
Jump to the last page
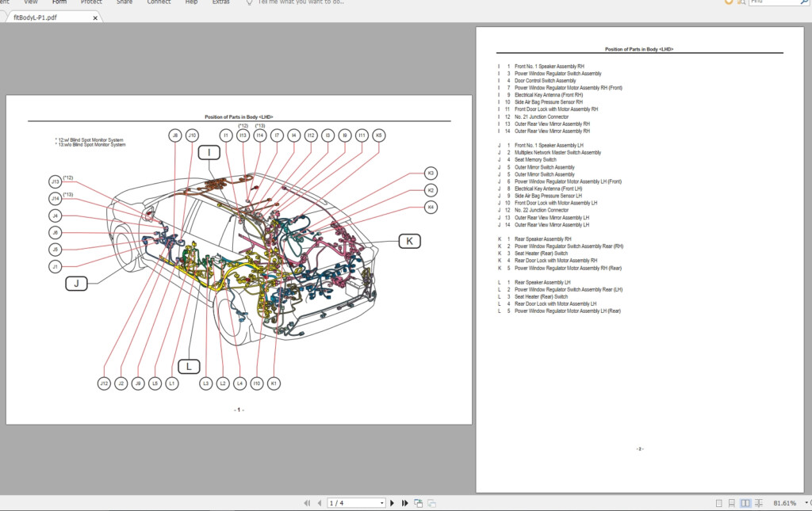tap(405, 503)
